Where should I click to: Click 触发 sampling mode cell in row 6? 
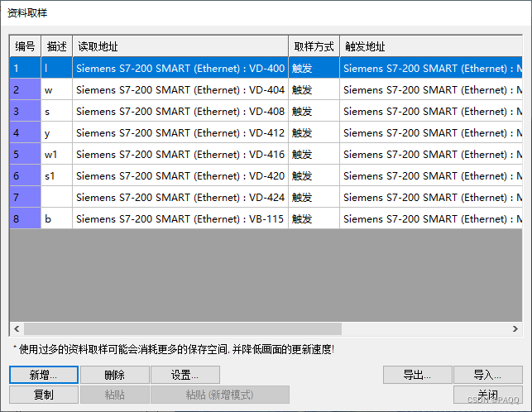click(x=314, y=175)
